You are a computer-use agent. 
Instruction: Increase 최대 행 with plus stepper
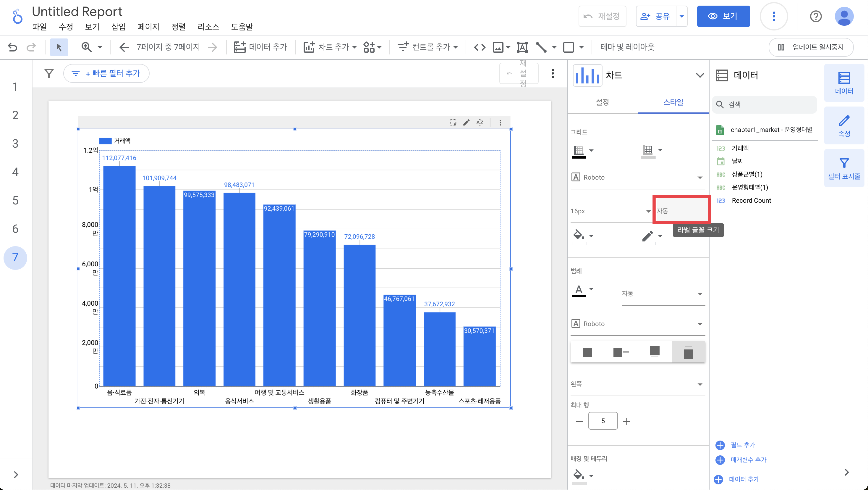point(626,421)
